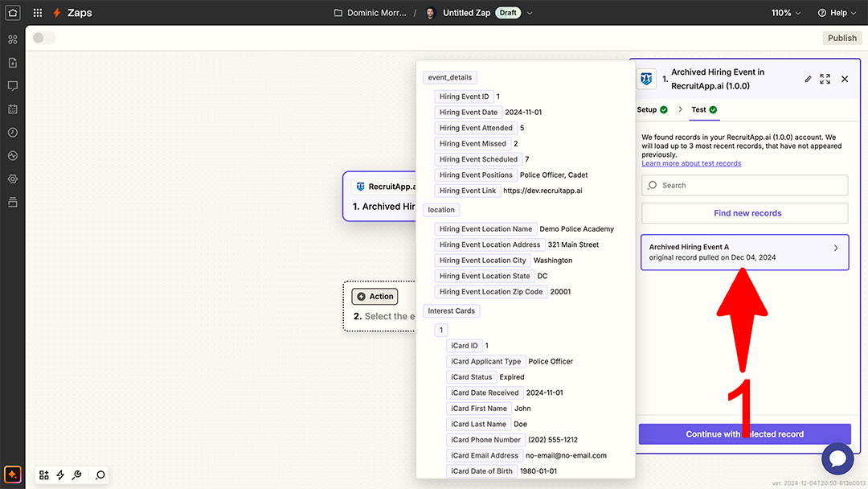Click the Hiring Event Positions label
This screenshot has width=868, height=489.
[476, 175]
